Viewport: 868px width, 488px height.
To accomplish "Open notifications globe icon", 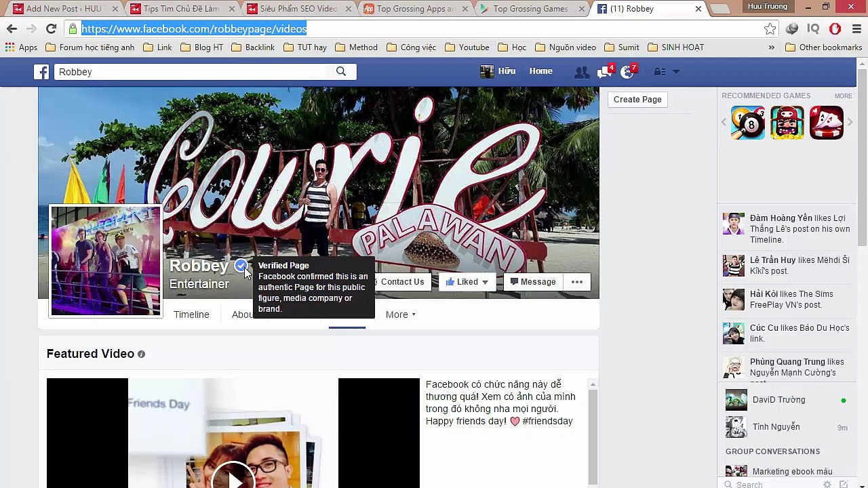I will tap(627, 72).
